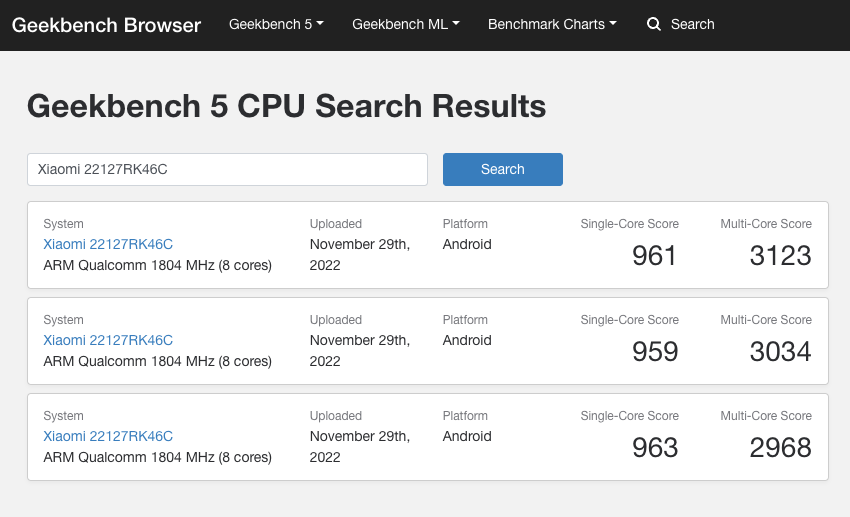The width and height of the screenshot is (850, 517).
Task: Expand the Geekbench 5 dropdown menu
Action: click(x=276, y=24)
